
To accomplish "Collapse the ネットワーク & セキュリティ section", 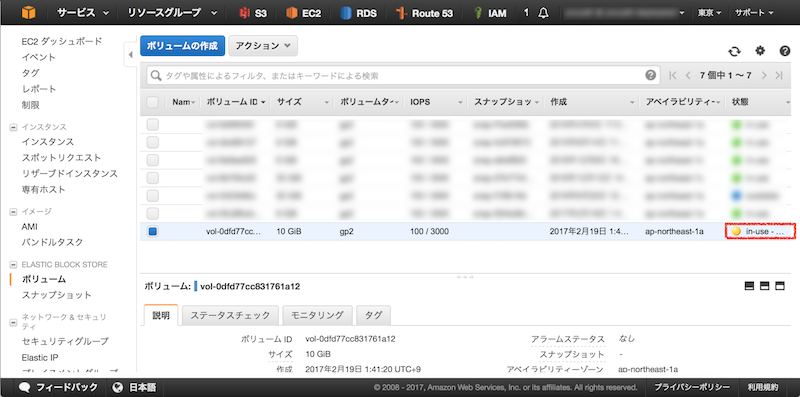I will 14,322.
